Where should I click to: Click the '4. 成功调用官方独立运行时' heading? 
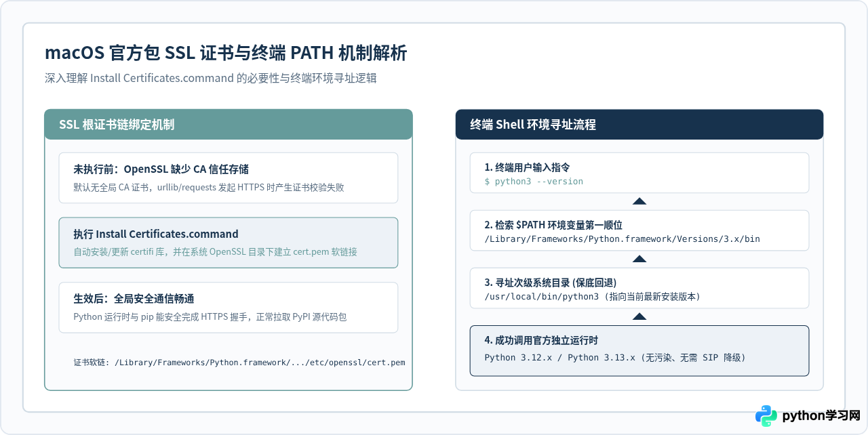click(x=541, y=340)
